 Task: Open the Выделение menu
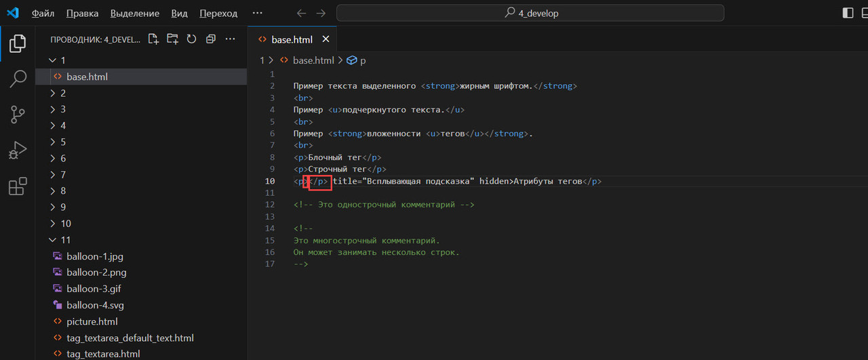(135, 13)
